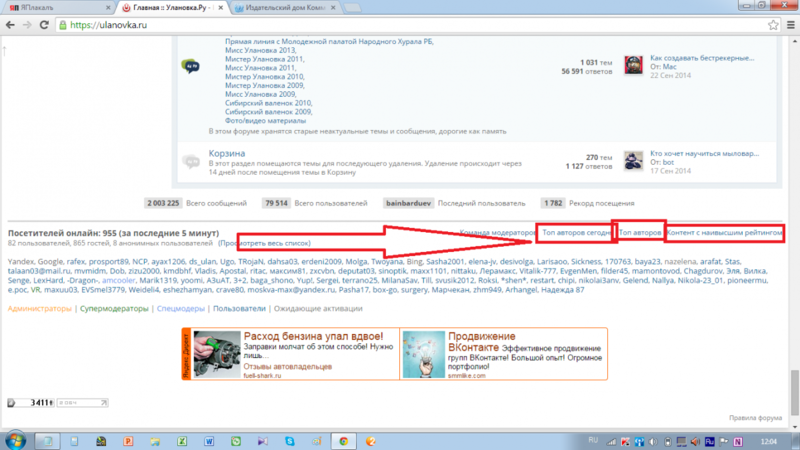The image size is (800, 450).
Task: Click the green archive forum status icon
Action: (x=190, y=66)
